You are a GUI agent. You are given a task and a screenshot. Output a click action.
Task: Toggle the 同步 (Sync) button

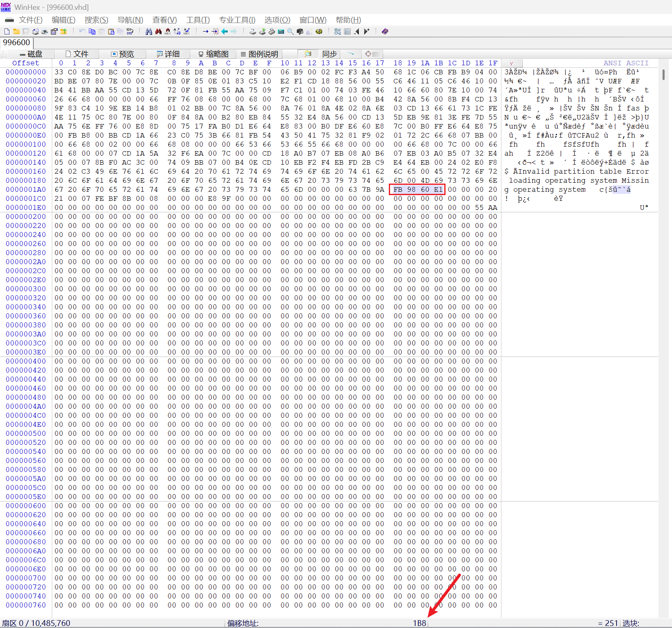pos(329,54)
